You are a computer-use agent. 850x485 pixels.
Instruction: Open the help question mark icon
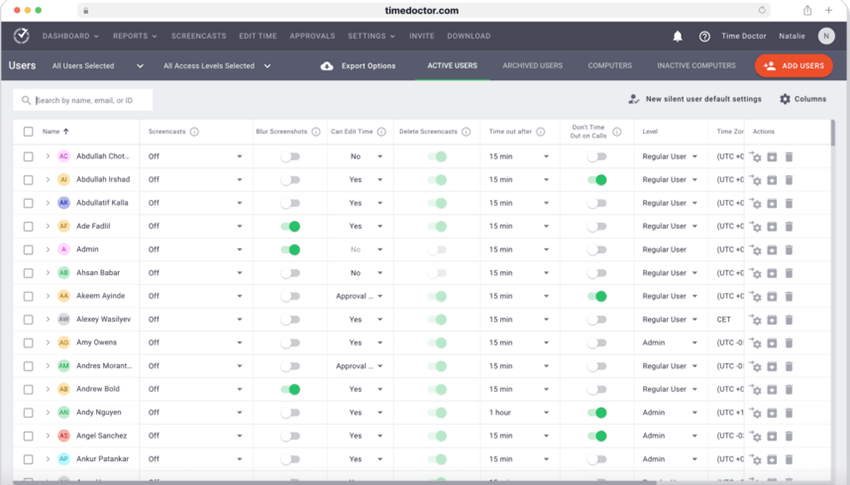(x=704, y=36)
